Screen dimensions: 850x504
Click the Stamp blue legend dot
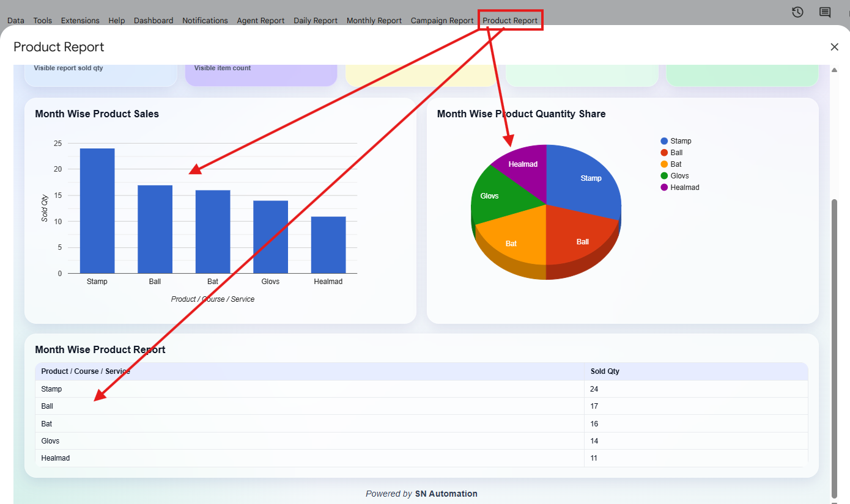pos(664,141)
